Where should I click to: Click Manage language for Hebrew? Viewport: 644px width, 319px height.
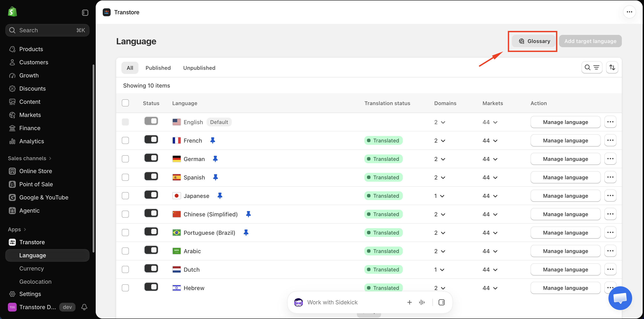(x=565, y=288)
